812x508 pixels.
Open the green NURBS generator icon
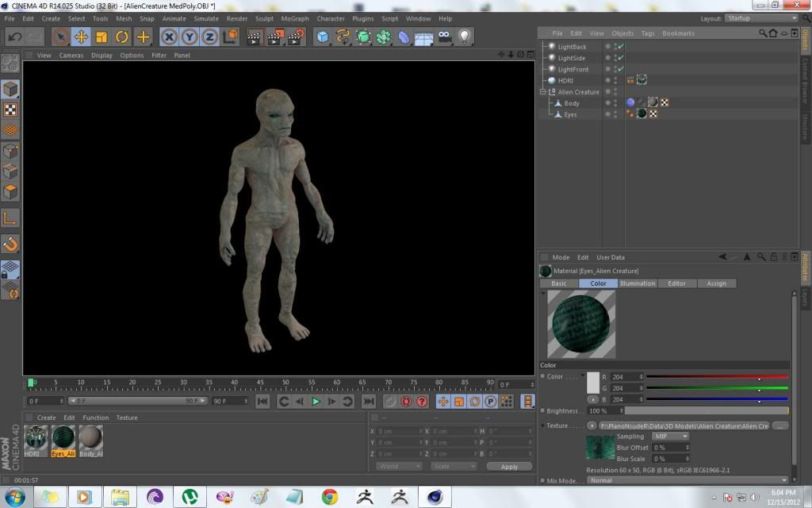(x=363, y=37)
